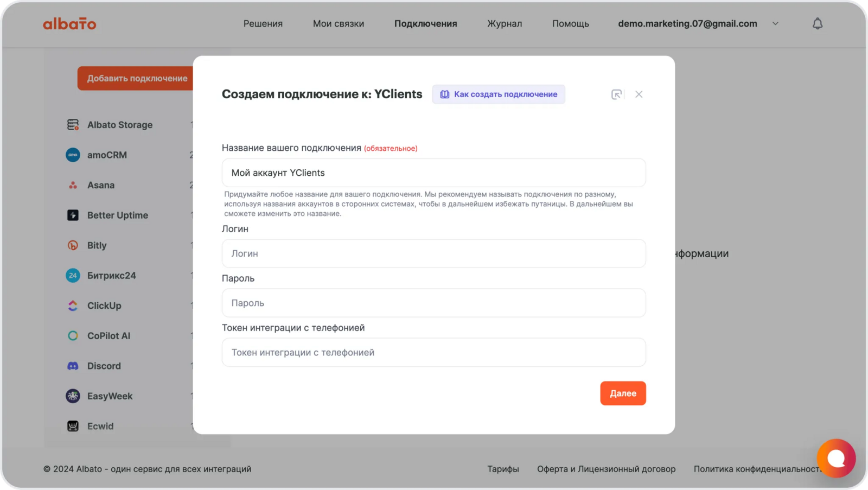Click the Логин input field
Image resolution: width=868 pixels, height=490 pixels.
[x=433, y=253]
